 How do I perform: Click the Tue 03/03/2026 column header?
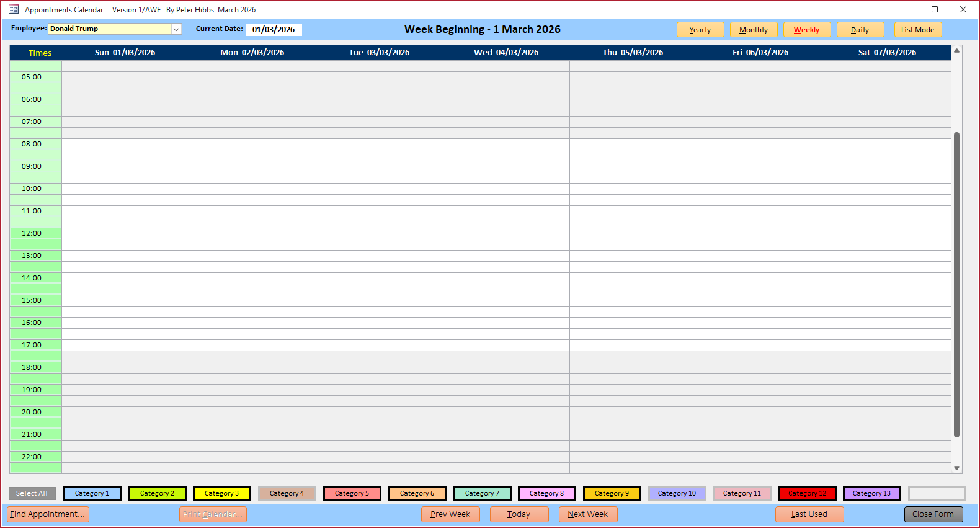tap(380, 53)
